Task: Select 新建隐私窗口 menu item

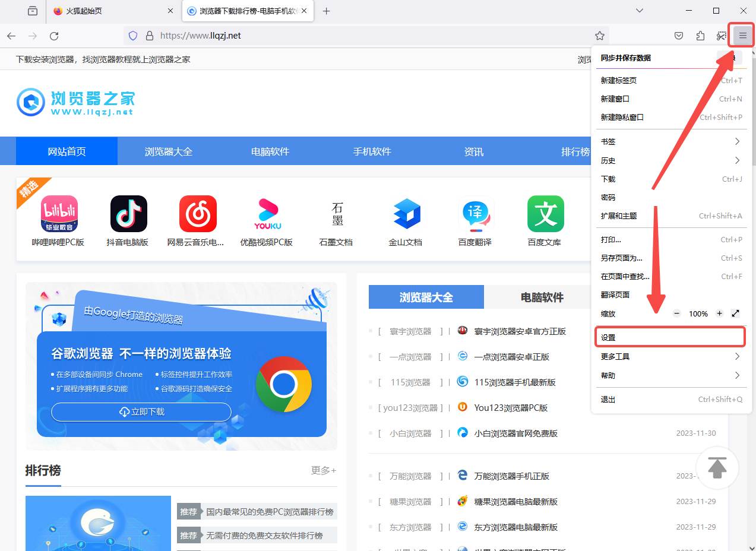Action: [671, 117]
